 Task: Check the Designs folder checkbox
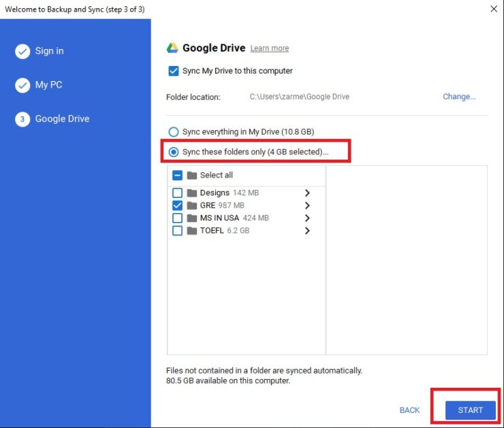[178, 193]
